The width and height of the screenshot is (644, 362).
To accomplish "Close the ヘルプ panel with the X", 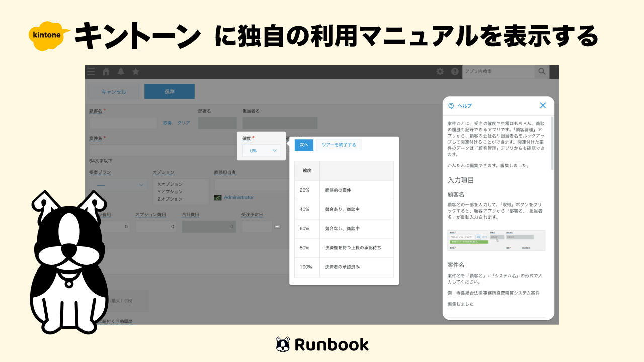I will [542, 105].
